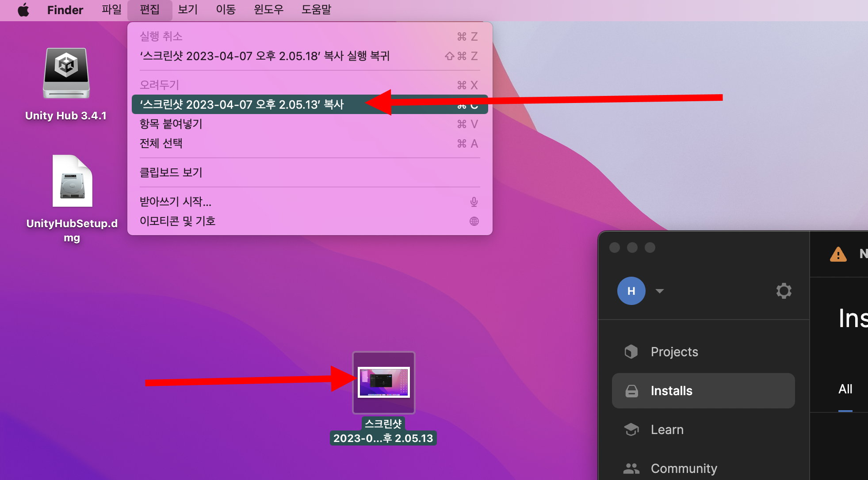Open Unity Hub settings gear
The width and height of the screenshot is (868, 480).
tap(784, 291)
